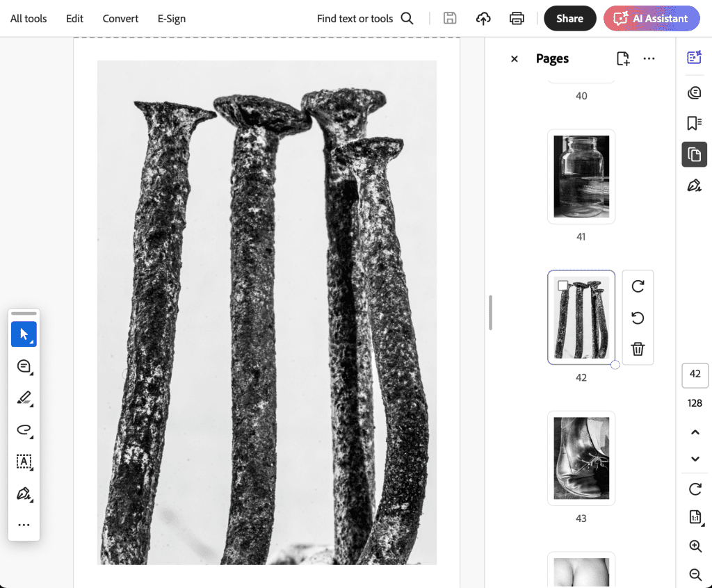Click the Pages panel scrollbar handle
The image size is (712, 588).
pyautogui.click(x=490, y=313)
